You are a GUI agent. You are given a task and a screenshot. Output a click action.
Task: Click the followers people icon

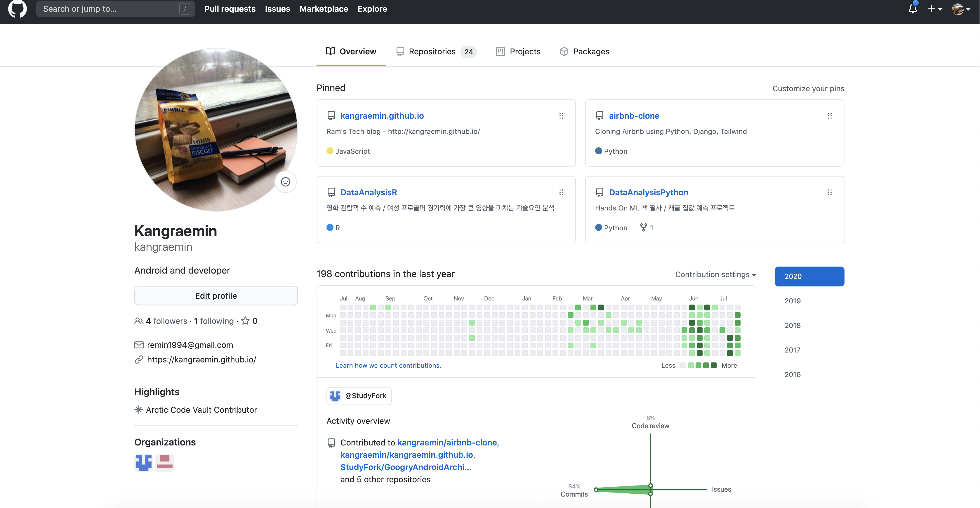click(139, 321)
